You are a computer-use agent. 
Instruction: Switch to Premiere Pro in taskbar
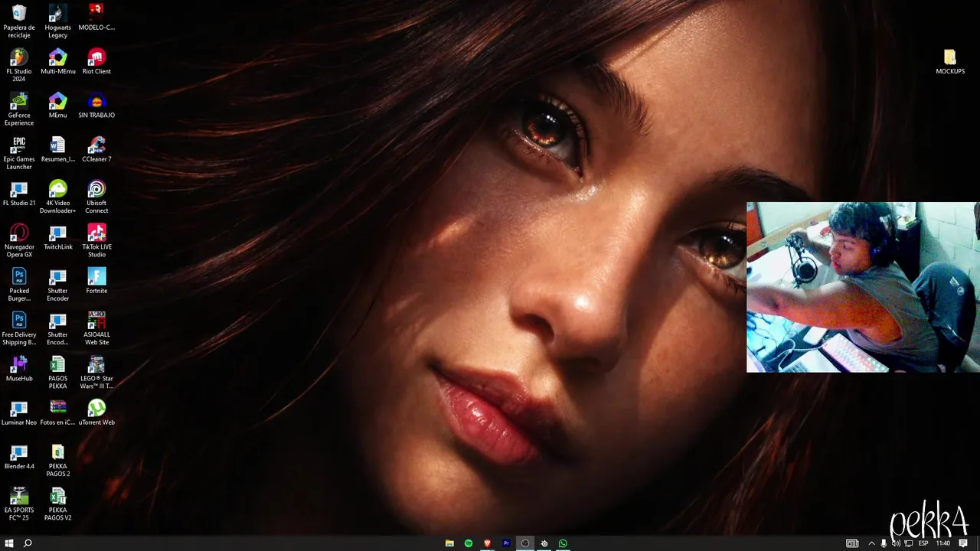coord(506,543)
